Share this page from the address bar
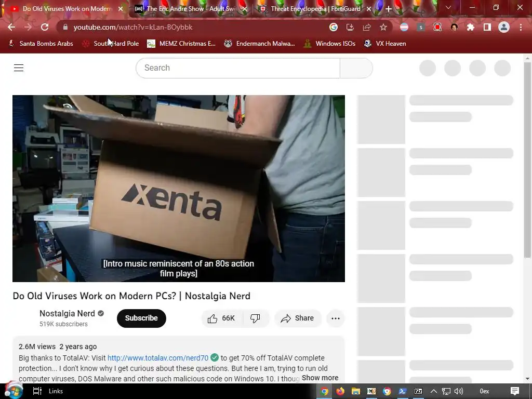532x399 pixels. [x=367, y=27]
